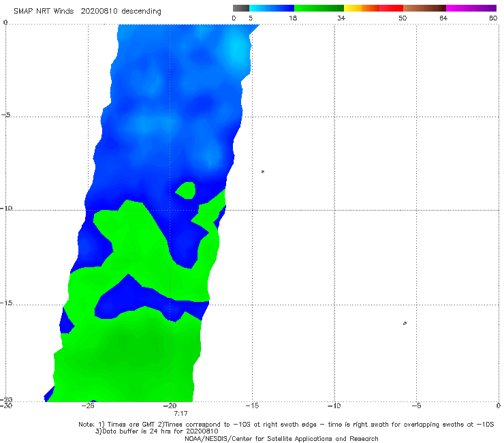Screen dimensions: 504x443
Task: Click the brown 50-64 colorbar segment
Action: [x=424, y=8]
